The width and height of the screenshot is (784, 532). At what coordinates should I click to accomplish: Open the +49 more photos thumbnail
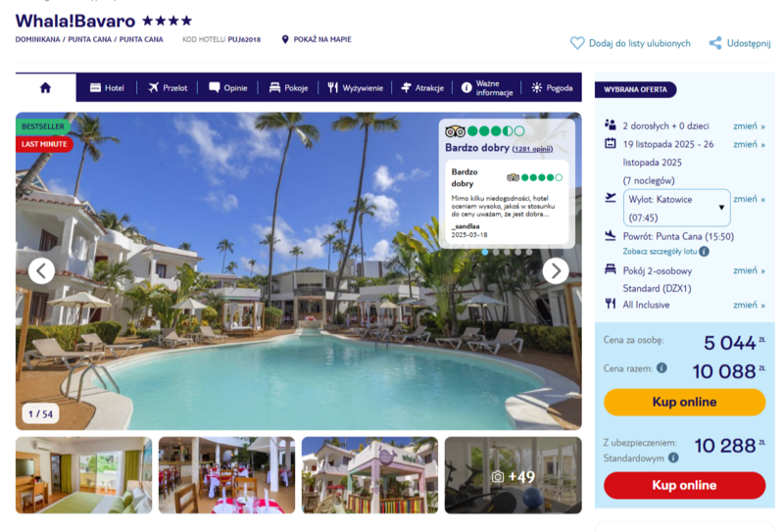tap(513, 475)
